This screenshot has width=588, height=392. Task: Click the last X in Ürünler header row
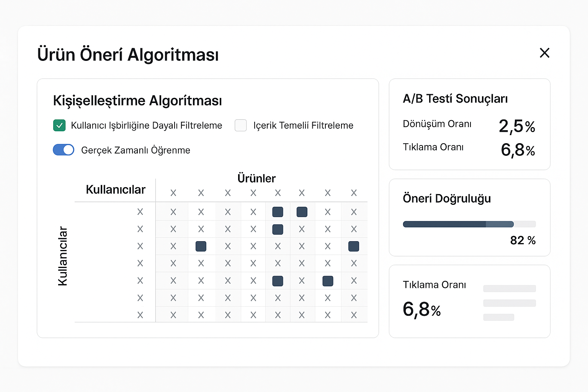coord(354,193)
